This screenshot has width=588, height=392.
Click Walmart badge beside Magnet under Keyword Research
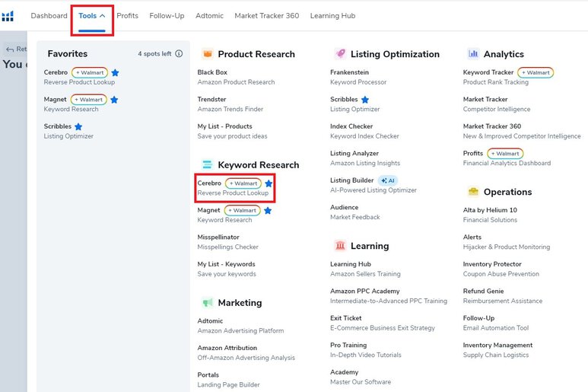coord(242,210)
